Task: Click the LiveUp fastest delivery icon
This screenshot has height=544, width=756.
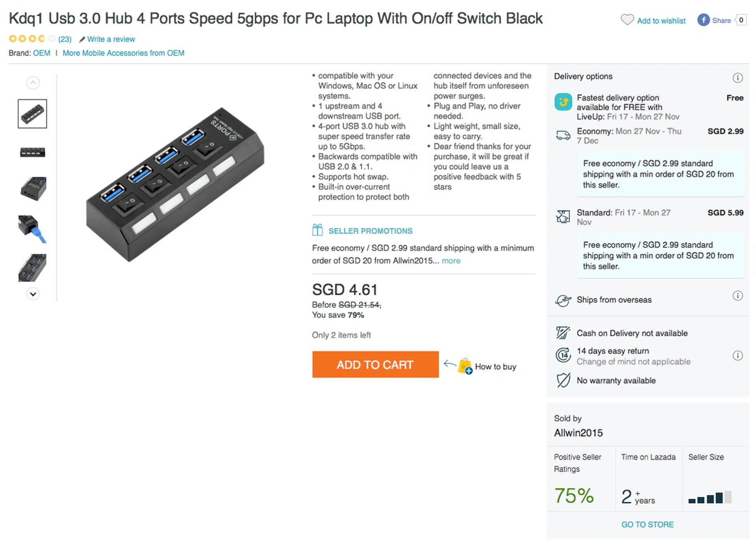Action: (563, 102)
